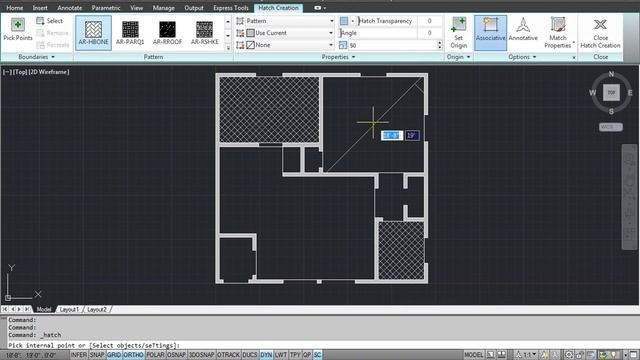The image size is (640, 360).
Task: Toggle ORTHO mode in status bar
Action: tap(133, 355)
